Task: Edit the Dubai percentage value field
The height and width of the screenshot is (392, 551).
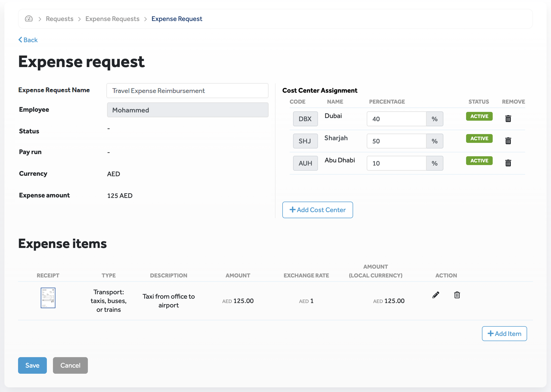Action: click(x=396, y=119)
